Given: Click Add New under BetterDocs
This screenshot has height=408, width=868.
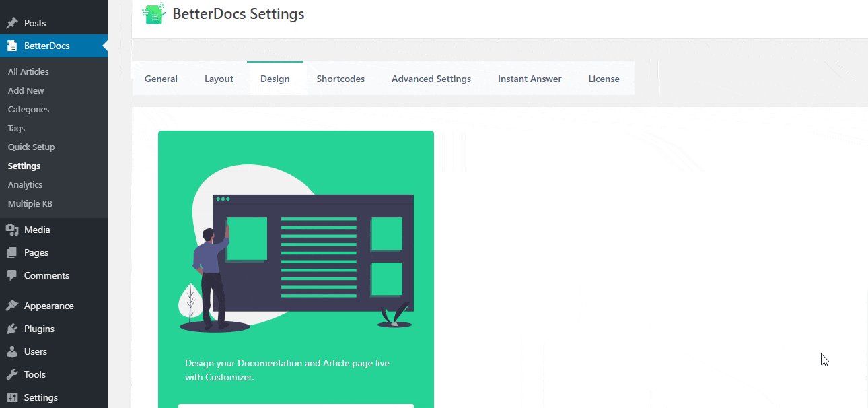Looking at the screenshot, I should click(26, 90).
